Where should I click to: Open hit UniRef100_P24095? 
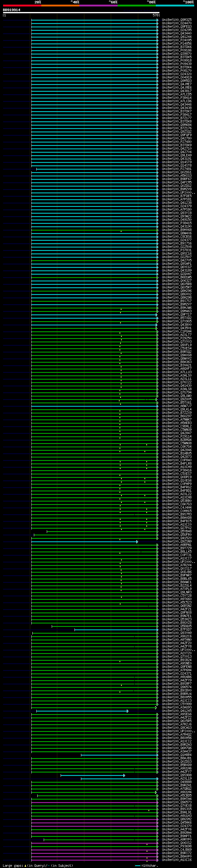[x=177, y=40]
